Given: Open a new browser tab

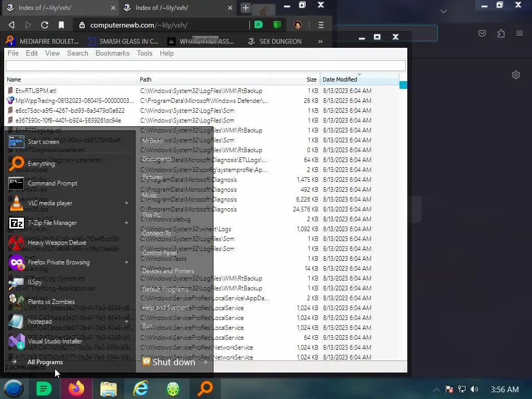Looking at the screenshot, I should [246, 8].
